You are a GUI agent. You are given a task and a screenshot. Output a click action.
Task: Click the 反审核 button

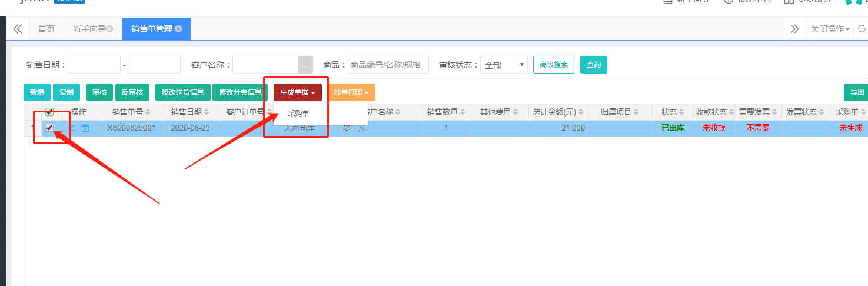(x=132, y=92)
